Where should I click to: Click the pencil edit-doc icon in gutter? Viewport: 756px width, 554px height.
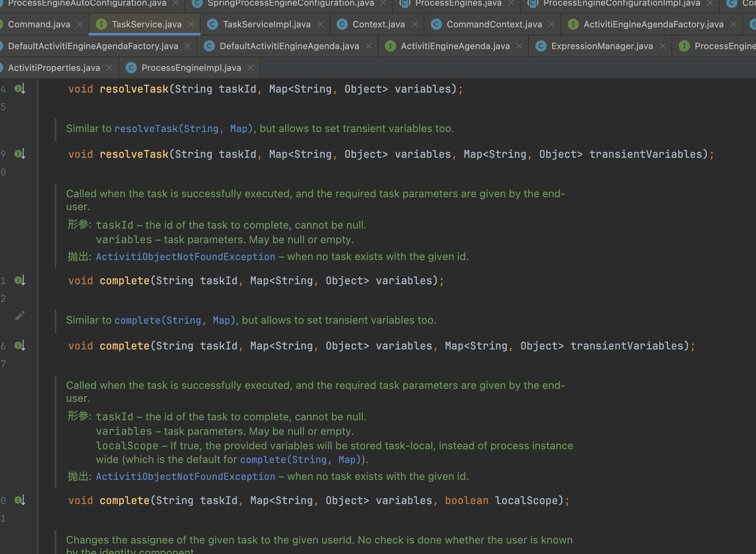(20, 316)
